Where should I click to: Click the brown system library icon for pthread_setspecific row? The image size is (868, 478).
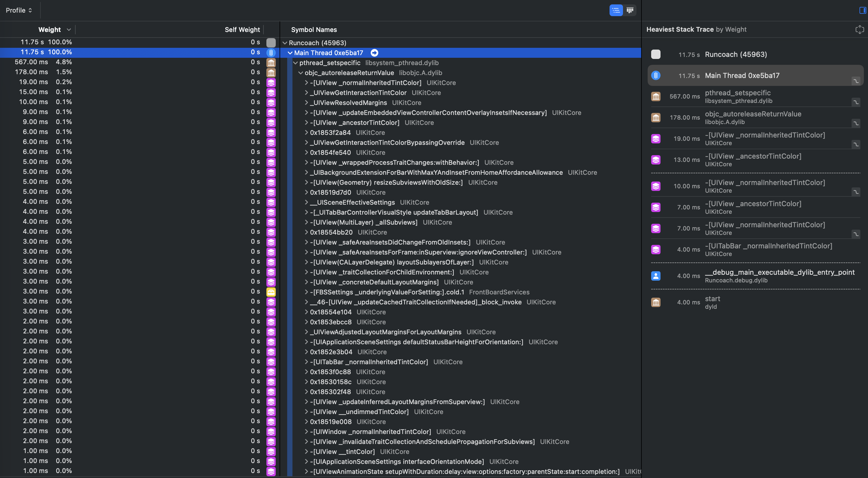(271, 63)
